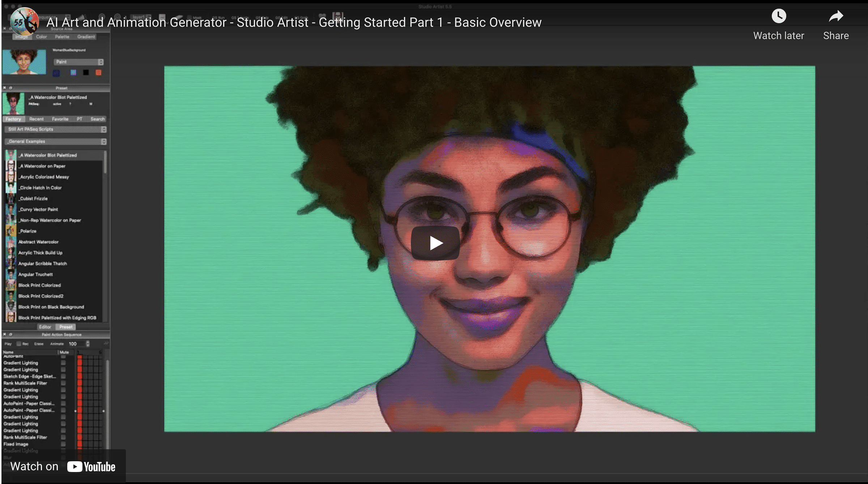Click the Preset toggle button
Image resolution: width=868 pixels, height=484 pixels.
[65, 327]
